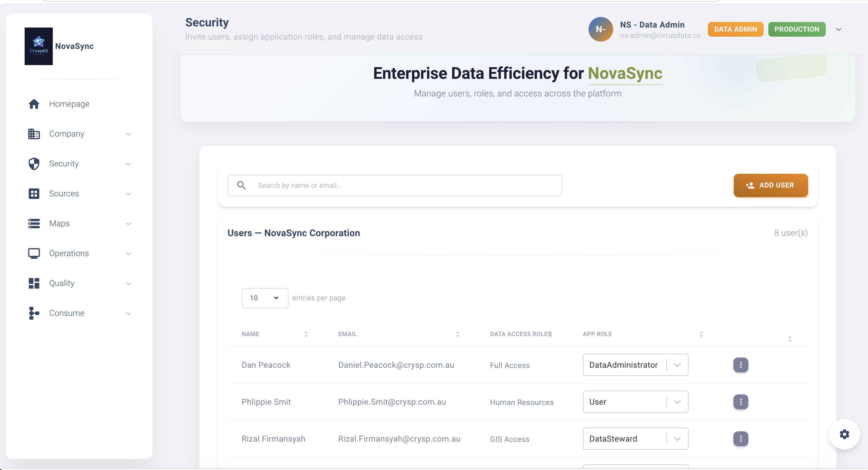Click Rizal.Firmansyah@crysp.com.au email
868x470 pixels.
(x=399, y=439)
